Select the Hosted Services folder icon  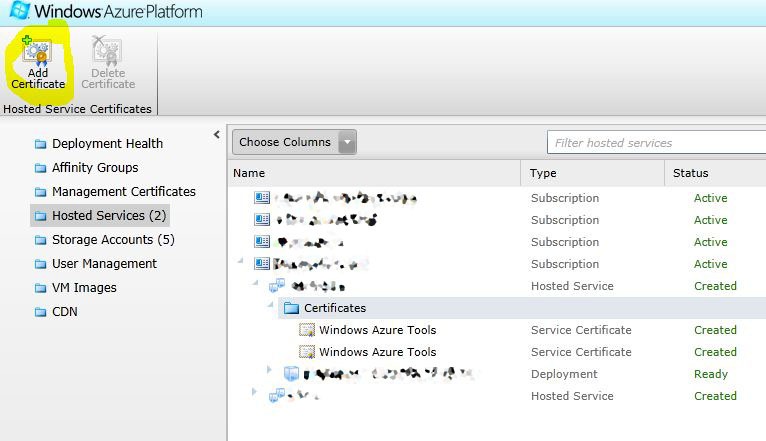[41, 216]
